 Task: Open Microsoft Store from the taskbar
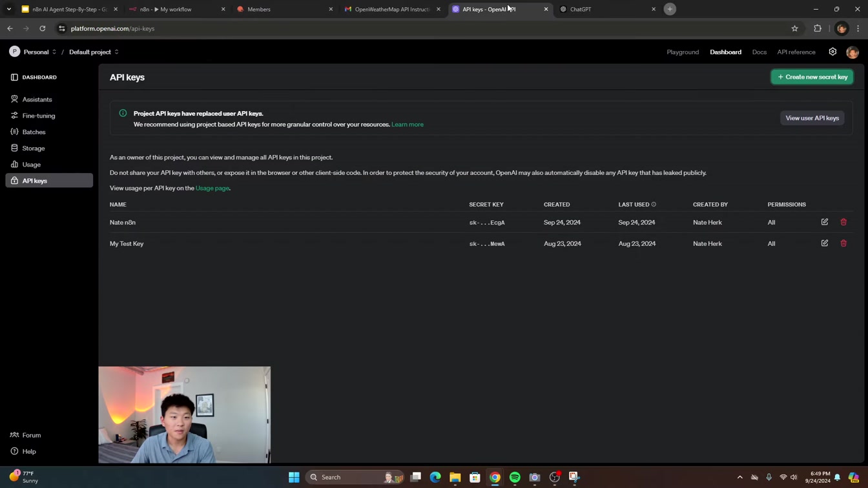pos(475,477)
